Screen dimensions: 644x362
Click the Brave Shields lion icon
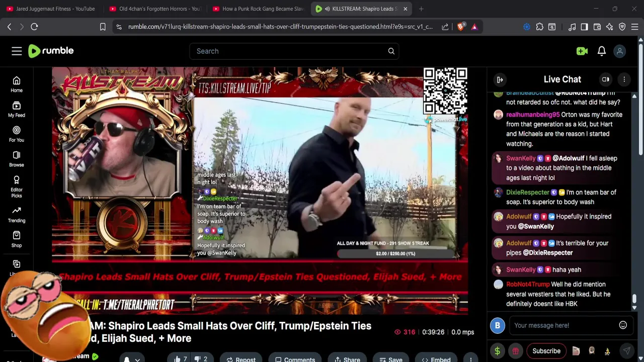pyautogui.click(x=461, y=27)
